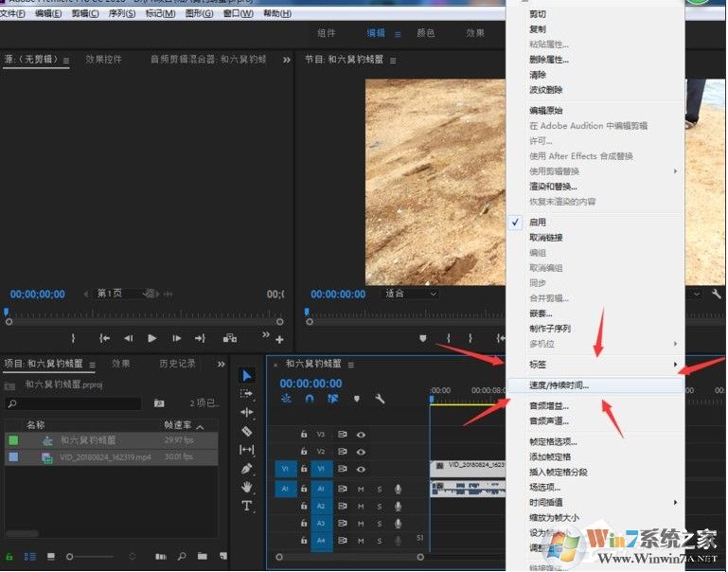Image resolution: width=728 pixels, height=572 pixels.
Task: Mute audio track A1 with M button
Action: 361,489
